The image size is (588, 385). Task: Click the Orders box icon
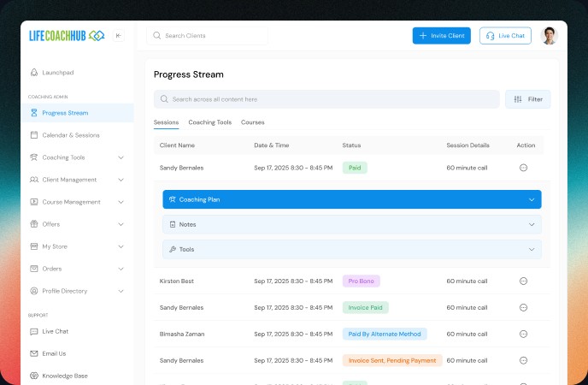coord(34,269)
